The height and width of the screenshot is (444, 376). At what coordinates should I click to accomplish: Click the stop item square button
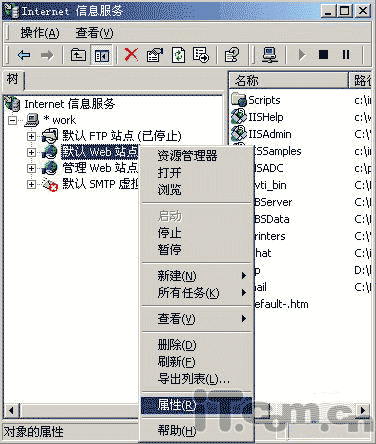pyautogui.click(x=323, y=54)
